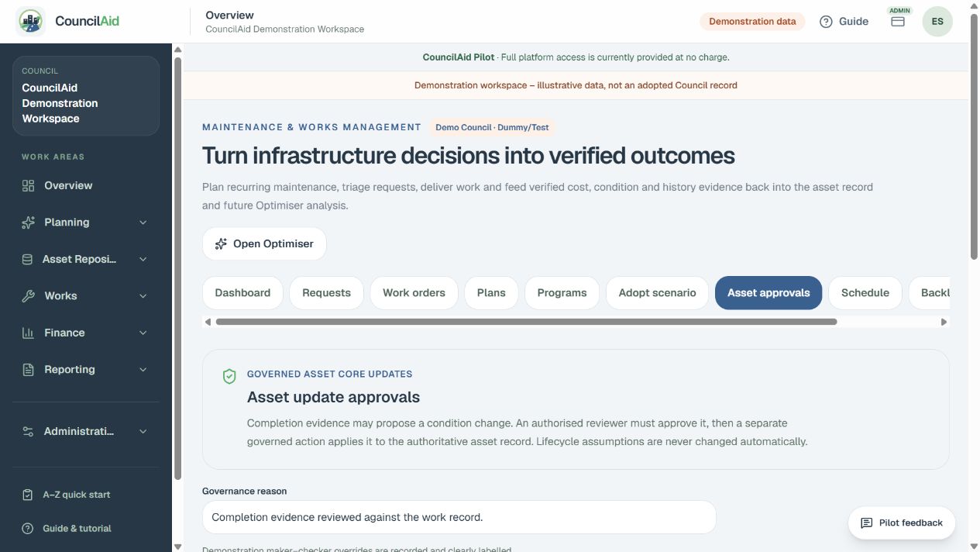Switch to the Dashboard tab

point(242,293)
